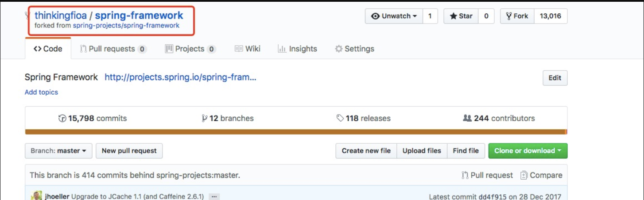Viewport: 644px width, 200px height.
Task: Click Find file
Action: [x=466, y=151]
